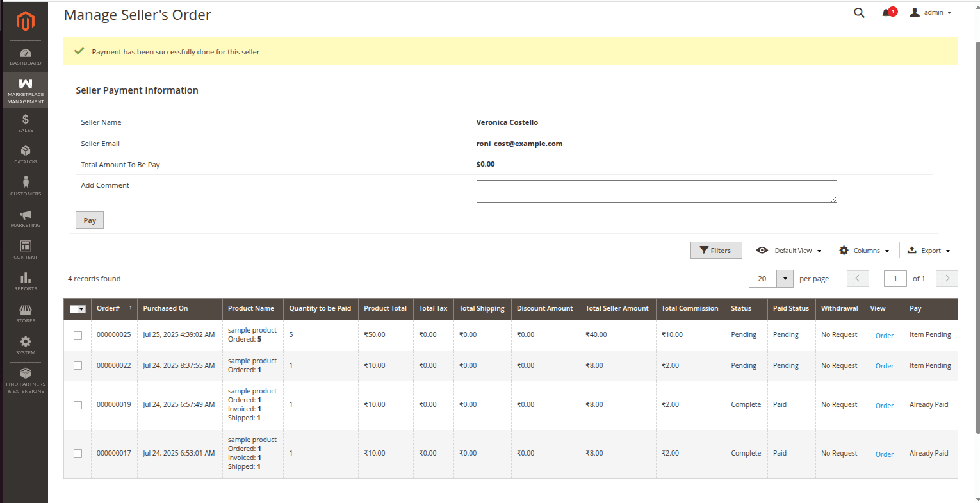This screenshot has height=503, width=980.
Task: Open the Order link for 000000022
Action: (884, 366)
